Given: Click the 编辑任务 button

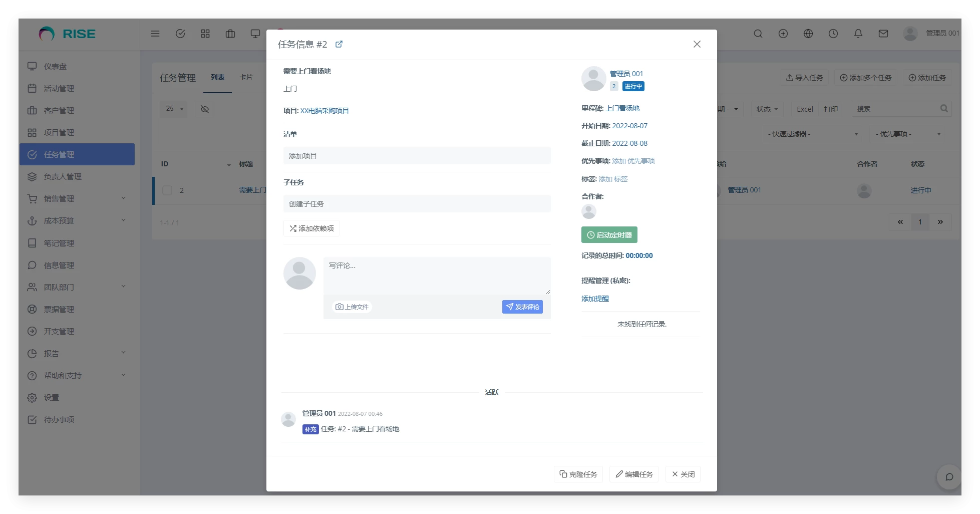Looking at the screenshot, I should [634, 474].
